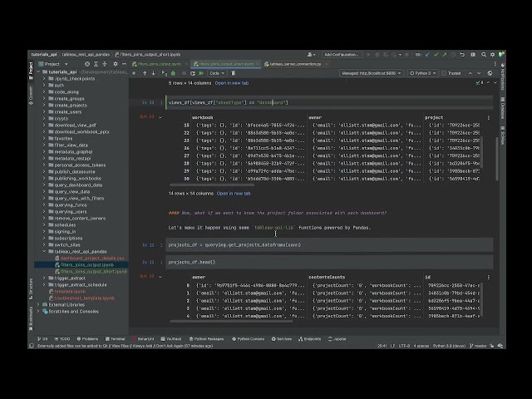Collapse all in Project tree
The height and width of the screenshot is (399, 532).
point(105,64)
